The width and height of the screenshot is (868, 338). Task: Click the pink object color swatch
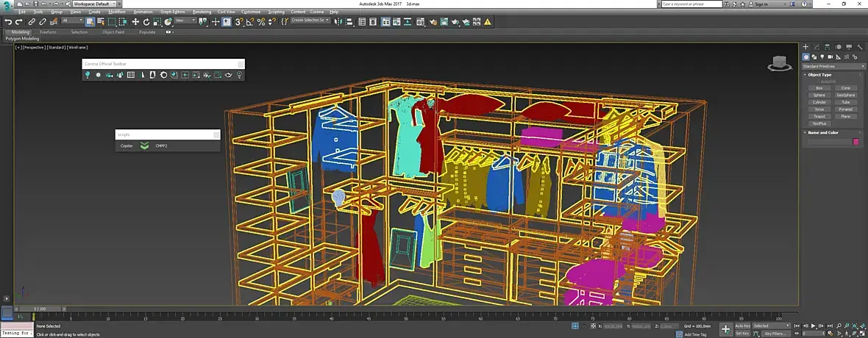[855, 142]
